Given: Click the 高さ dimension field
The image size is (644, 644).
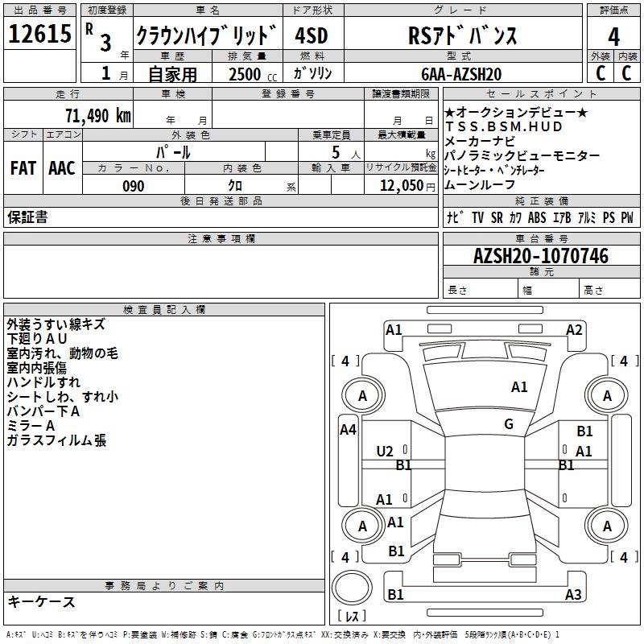Looking at the screenshot, I should [x=610, y=288].
